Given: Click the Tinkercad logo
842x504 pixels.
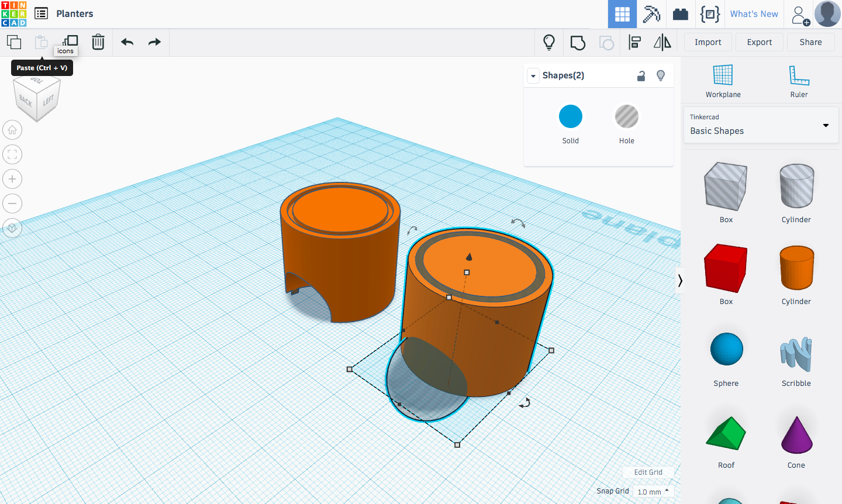Looking at the screenshot, I should click(x=14, y=14).
